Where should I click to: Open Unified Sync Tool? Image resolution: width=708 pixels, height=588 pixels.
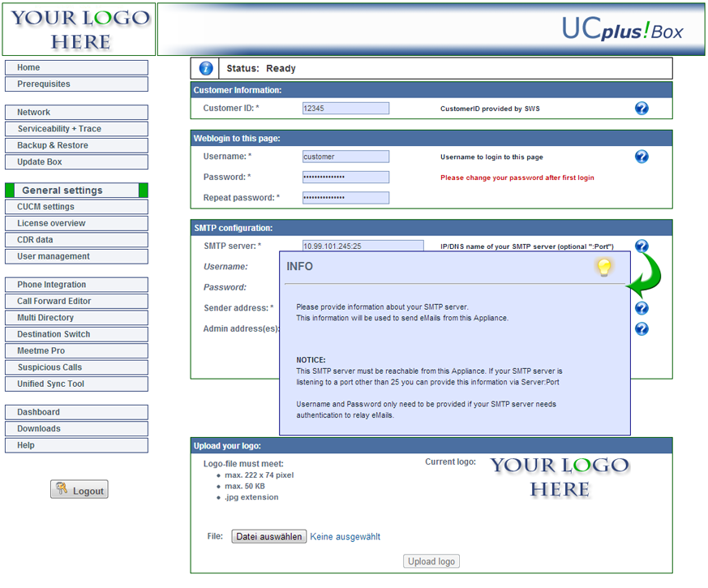click(76, 384)
